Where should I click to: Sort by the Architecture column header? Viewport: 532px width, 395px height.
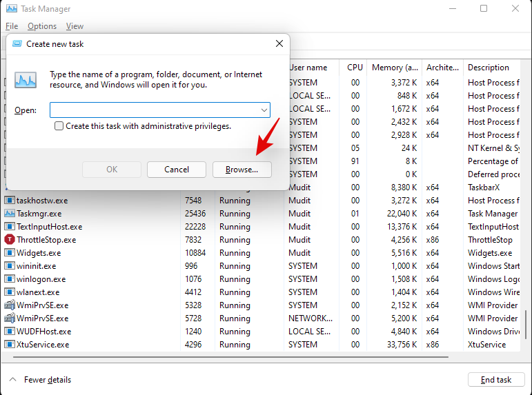pyautogui.click(x=442, y=68)
